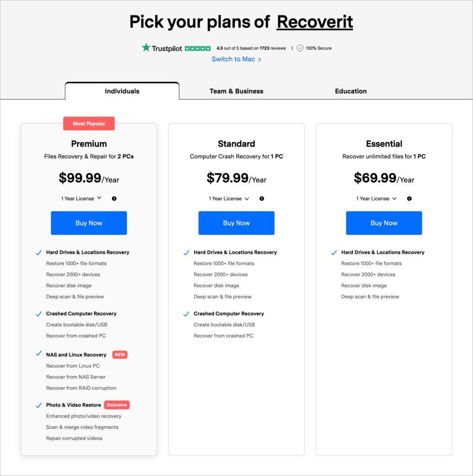Click the info icon in the Standard plan
This screenshot has height=476, width=473.
262,198
